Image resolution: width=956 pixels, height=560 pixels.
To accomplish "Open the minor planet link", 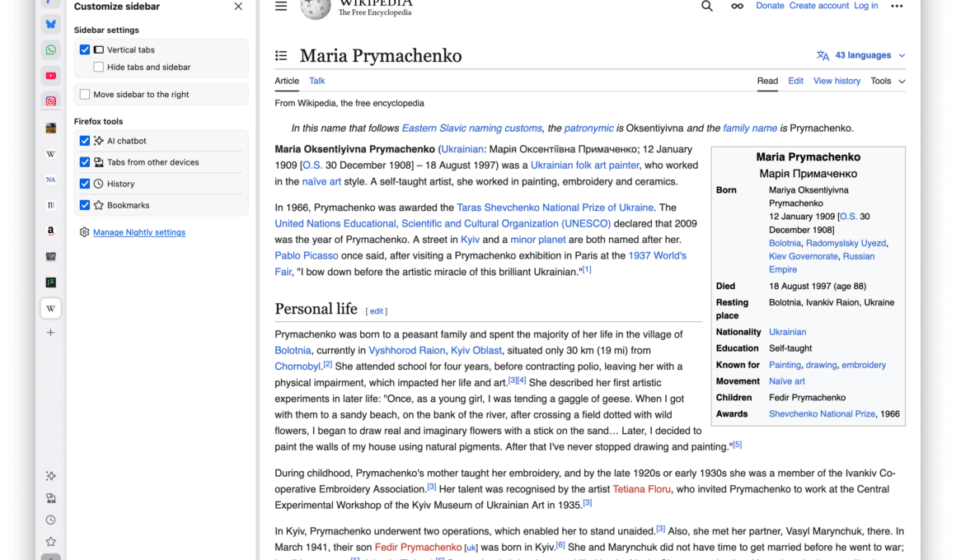I will (x=537, y=240).
